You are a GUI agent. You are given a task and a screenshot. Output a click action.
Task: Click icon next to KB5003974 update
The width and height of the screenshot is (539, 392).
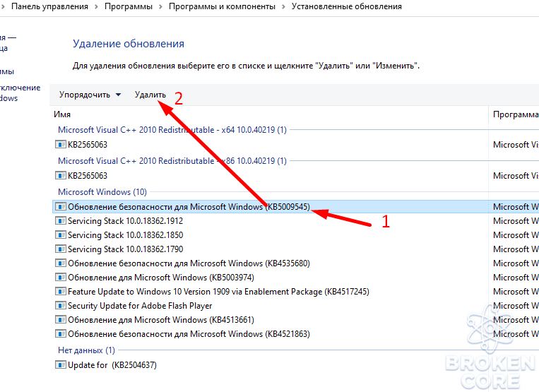(x=61, y=278)
